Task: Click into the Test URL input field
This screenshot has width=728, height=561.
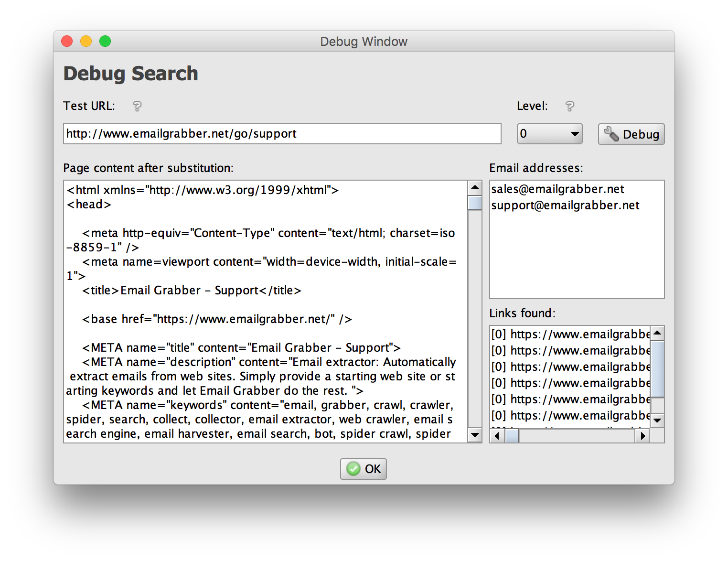Action: click(282, 134)
